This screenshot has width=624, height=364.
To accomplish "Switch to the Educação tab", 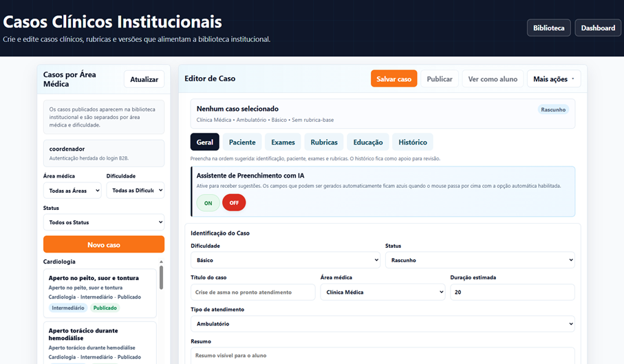I will click(x=368, y=142).
